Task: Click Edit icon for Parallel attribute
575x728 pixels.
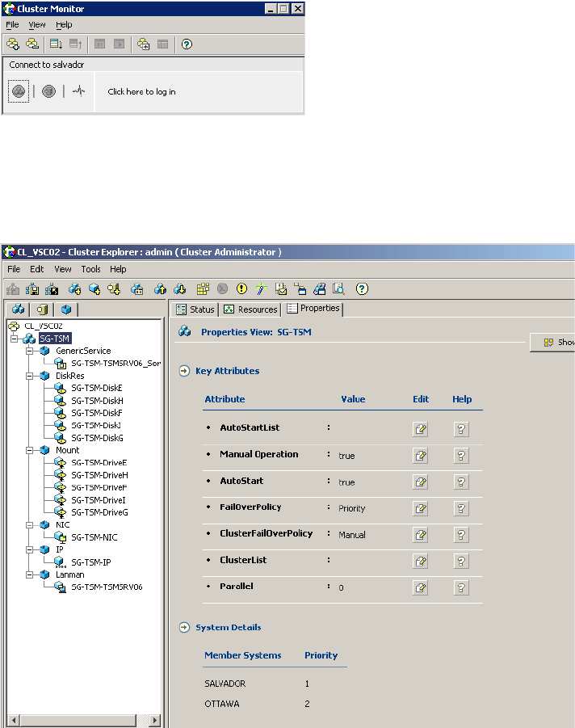Action: coord(421,587)
